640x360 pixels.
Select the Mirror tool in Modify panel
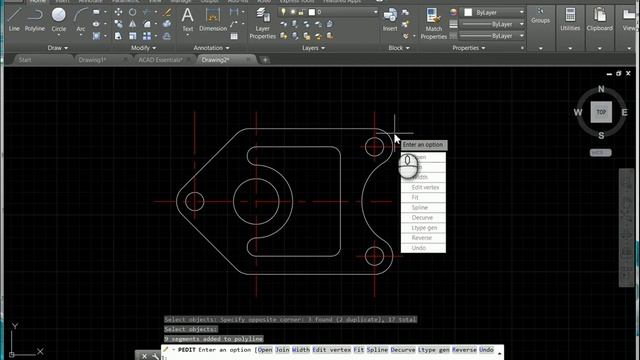tap(133, 24)
